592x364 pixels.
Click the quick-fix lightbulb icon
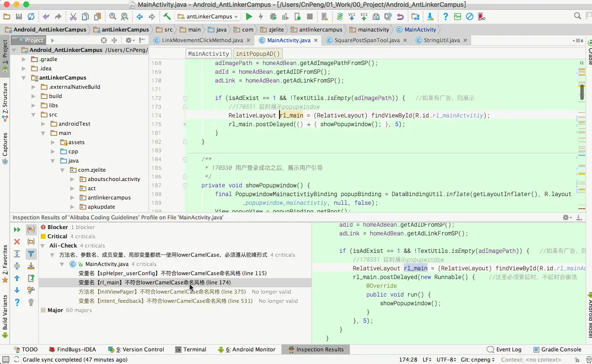click(31, 302)
